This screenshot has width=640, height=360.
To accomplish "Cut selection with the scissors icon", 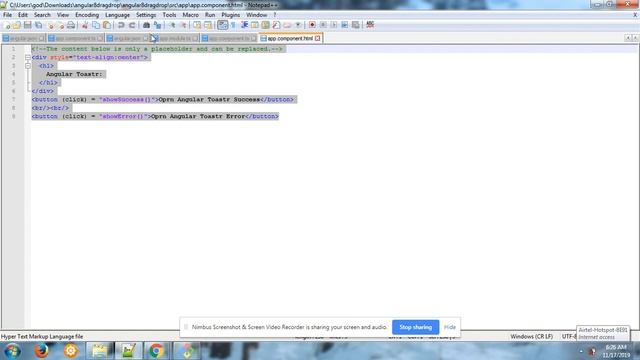I will [x=85, y=25].
